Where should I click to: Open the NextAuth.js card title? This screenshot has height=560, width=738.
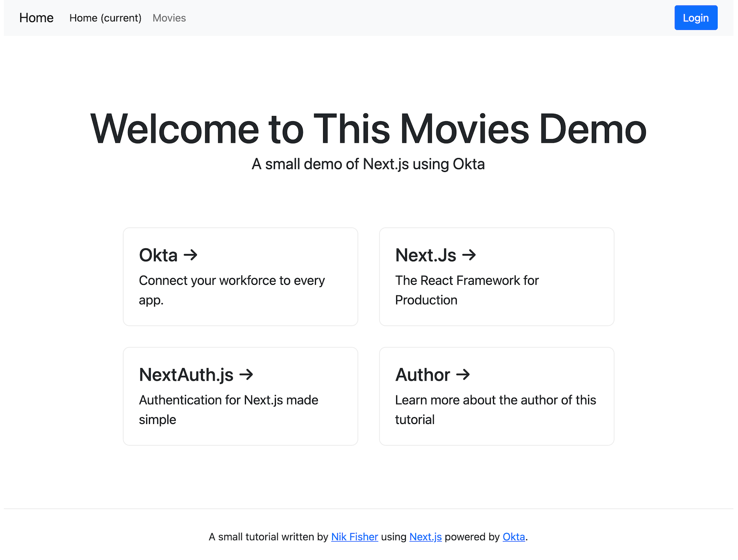click(186, 375)
